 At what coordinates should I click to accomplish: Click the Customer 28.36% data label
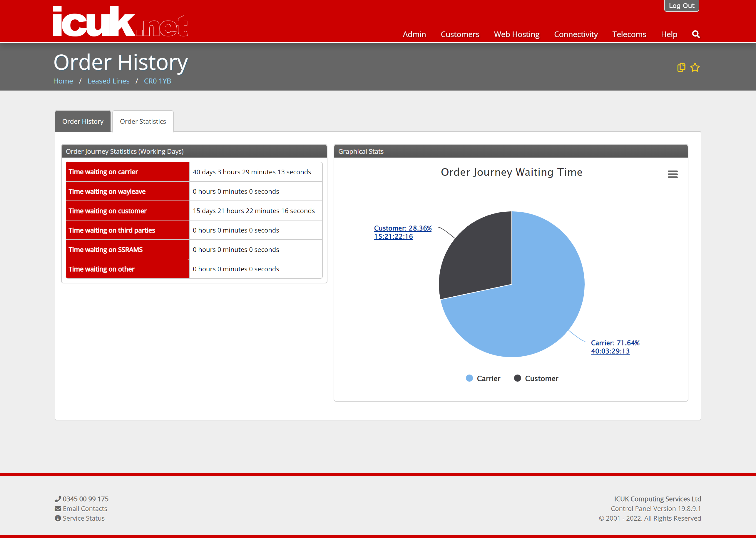[x=403, y=232]
